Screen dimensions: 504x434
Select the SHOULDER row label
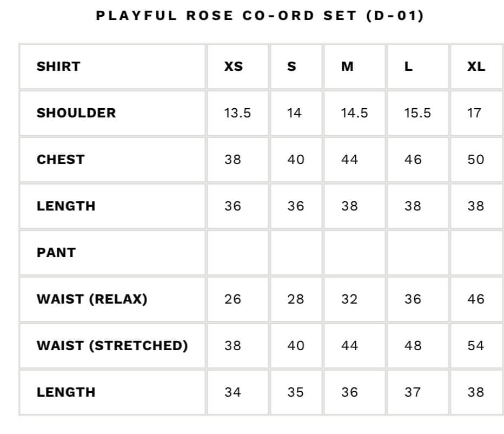click(x=76, y=113)
